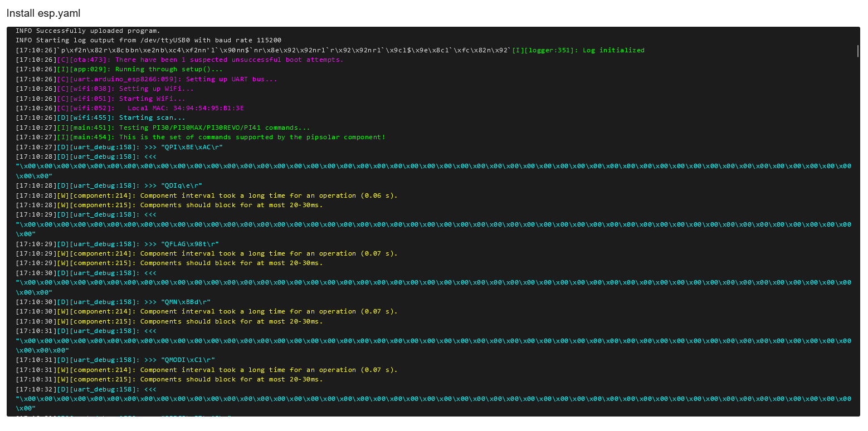Click the component warning mentioning "(0.06 s)"

206,195
